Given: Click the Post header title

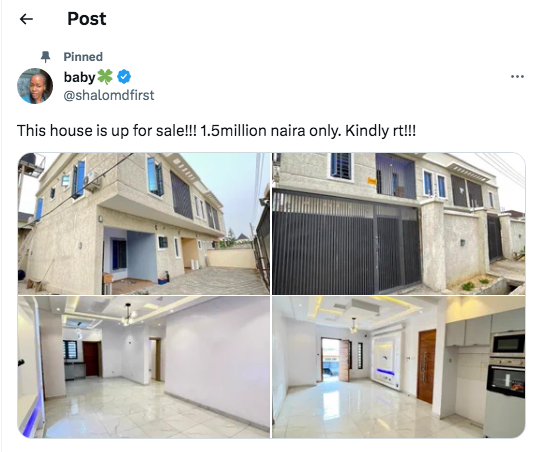Looking at the screenshot, I should [x=87, y=19].
